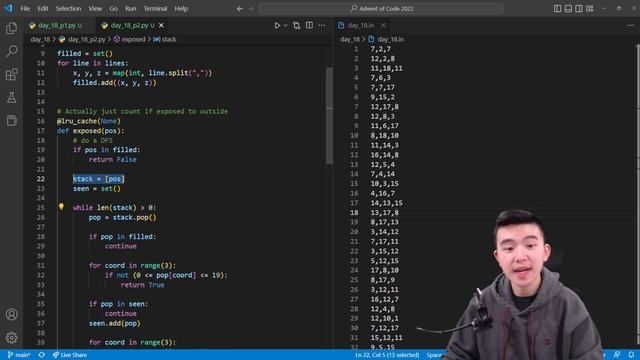Open the Explorer view in activity bar
This screenshot has height=360, width=640.
[11, 28]
